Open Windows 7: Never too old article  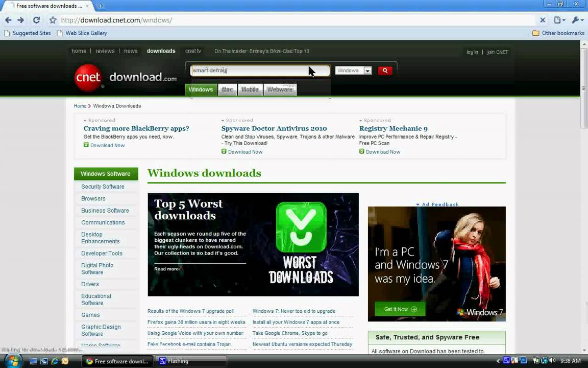[x=294, y=311]
